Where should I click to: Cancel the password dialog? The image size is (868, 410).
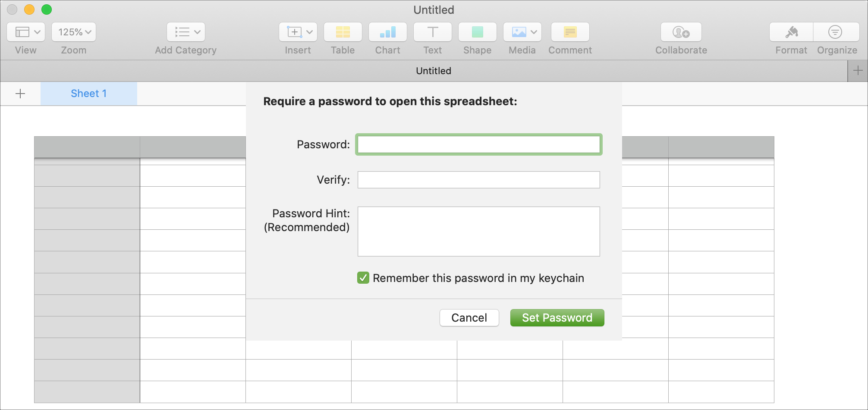coord(469,318)
